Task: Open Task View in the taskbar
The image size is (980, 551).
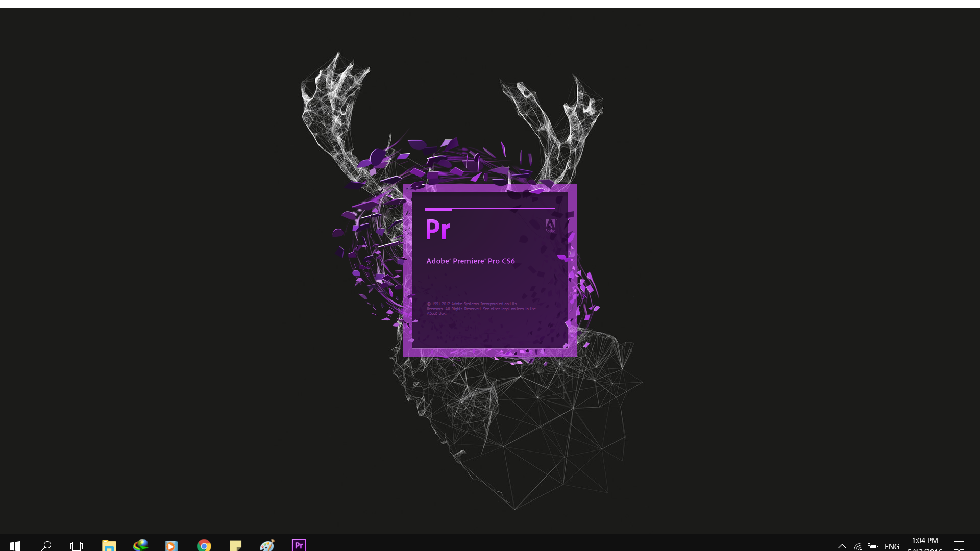Action: [77, 545]
